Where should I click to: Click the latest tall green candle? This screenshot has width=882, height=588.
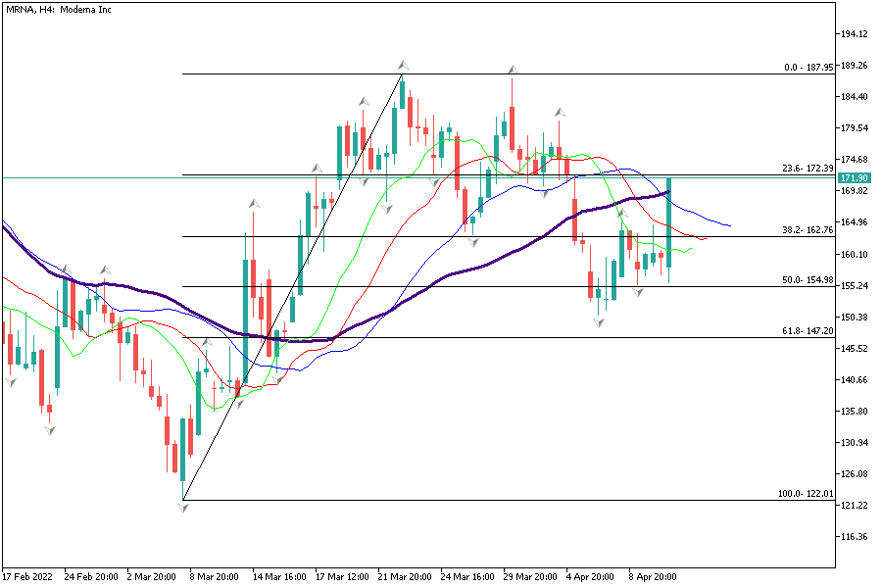[x=669, y=222]
